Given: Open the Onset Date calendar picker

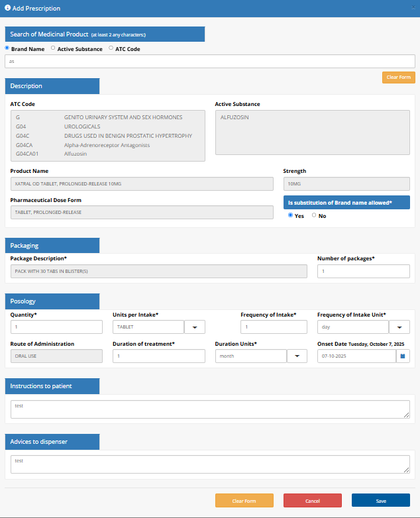Looking at the screenshot, I should [x=403, y=356].
